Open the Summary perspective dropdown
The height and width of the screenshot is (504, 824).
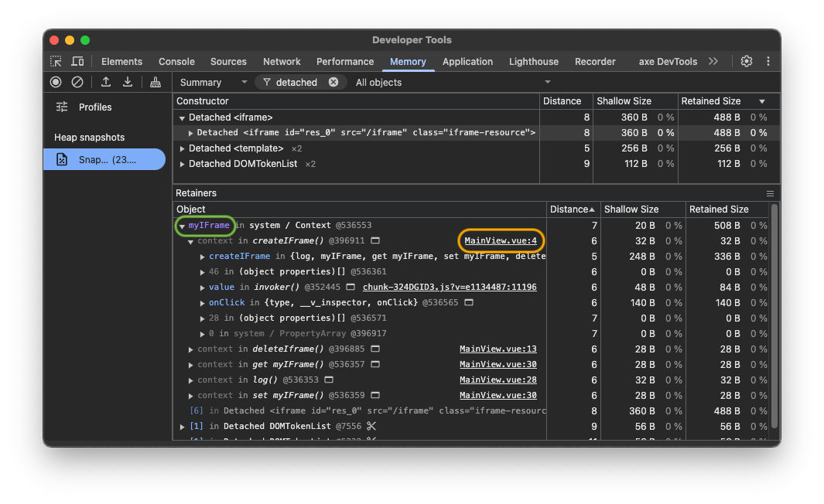[x=214, y=82]
